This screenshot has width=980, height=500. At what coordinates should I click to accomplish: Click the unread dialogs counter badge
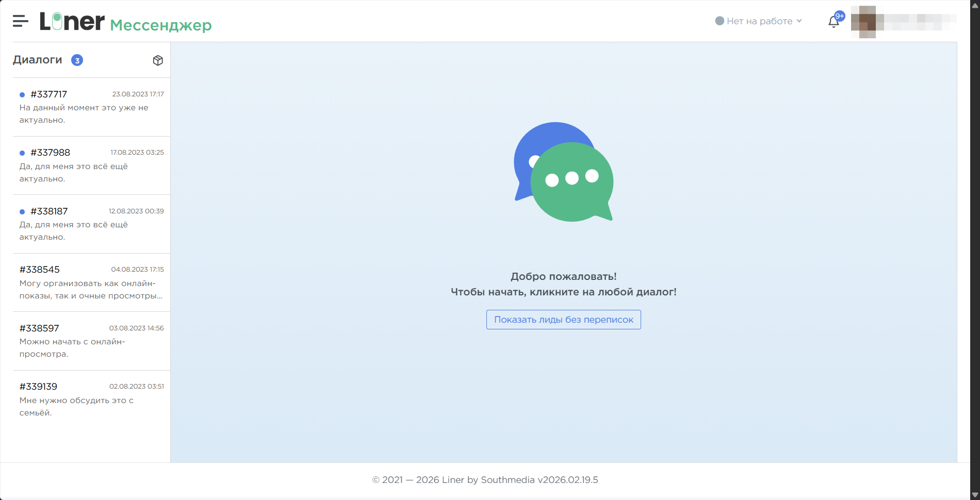(x=77, y=60)
